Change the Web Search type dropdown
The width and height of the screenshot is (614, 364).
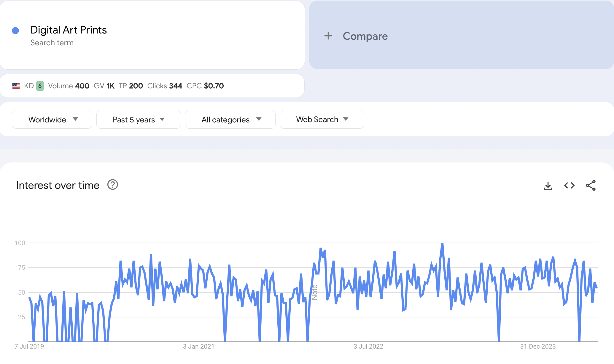pos(322,119)
